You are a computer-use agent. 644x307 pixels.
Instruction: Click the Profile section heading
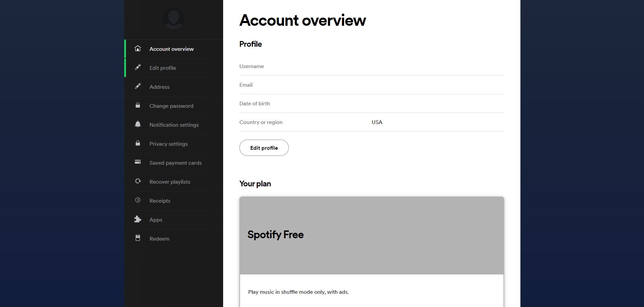coord(251,44)
